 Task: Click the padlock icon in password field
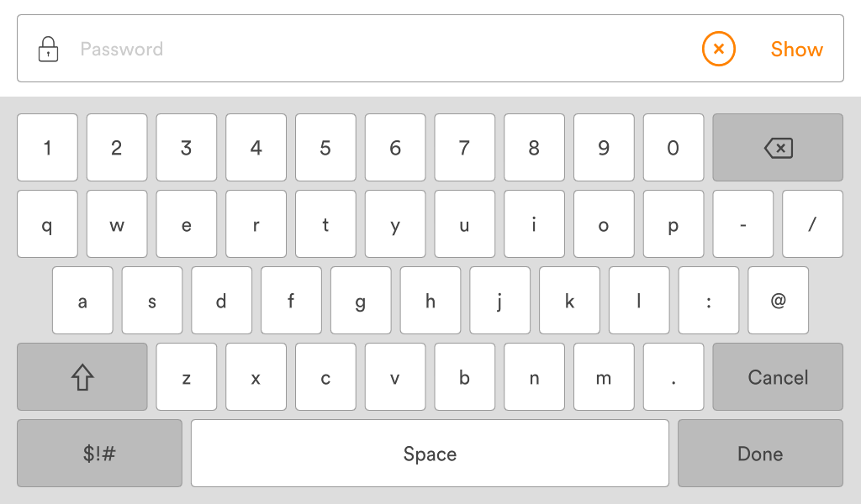click(x=49, y=49)
